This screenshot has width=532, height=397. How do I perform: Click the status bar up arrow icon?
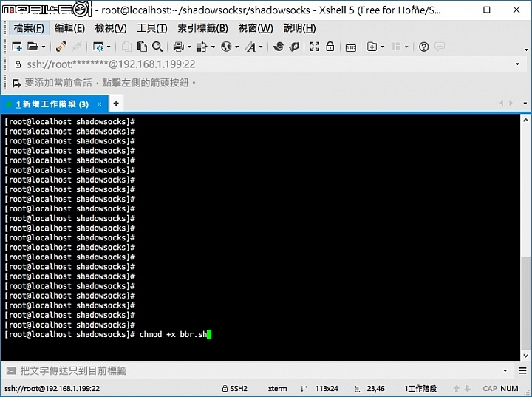tap(457, 389)
